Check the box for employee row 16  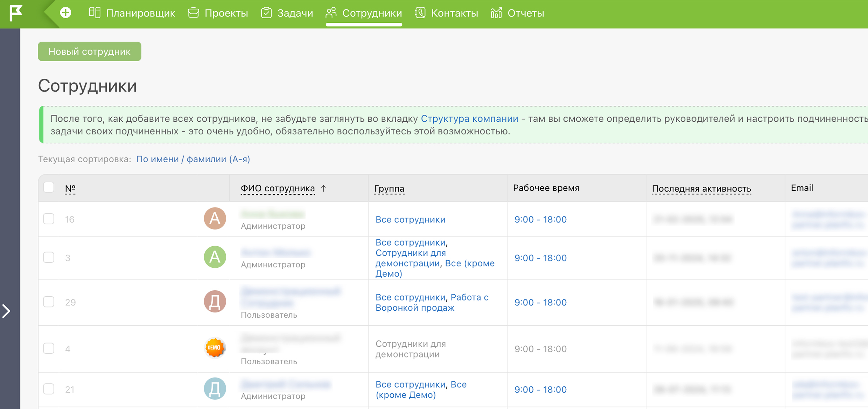[49, 219]
